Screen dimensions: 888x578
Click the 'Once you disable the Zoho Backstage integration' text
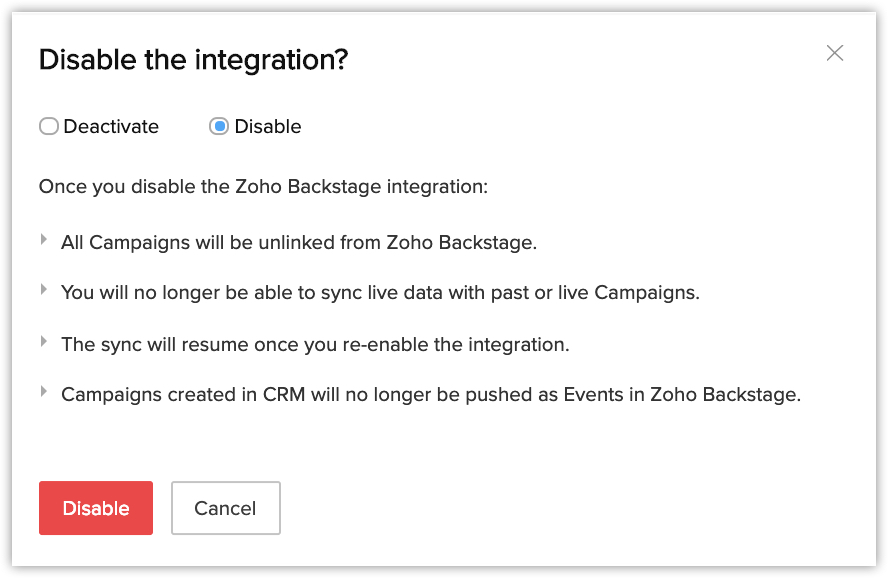(x=263, y=187)
